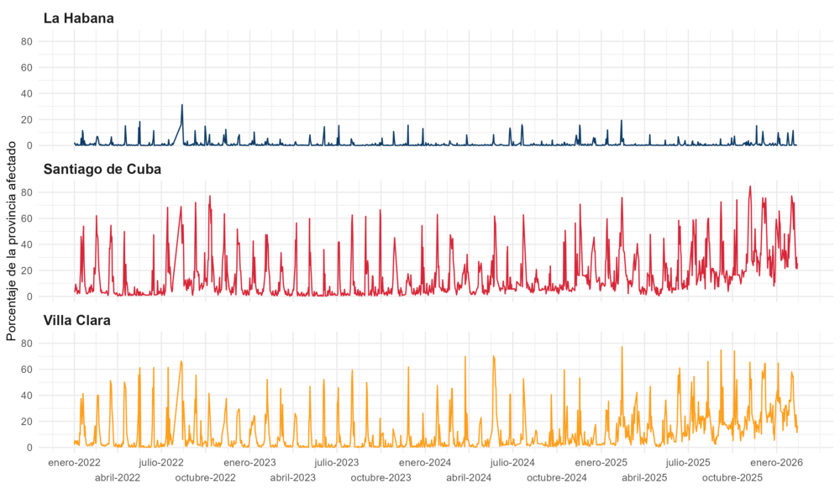This screenshot has height=504, width=840.
Task: Select the enero-2022 x-axis label
Action: 74,462
